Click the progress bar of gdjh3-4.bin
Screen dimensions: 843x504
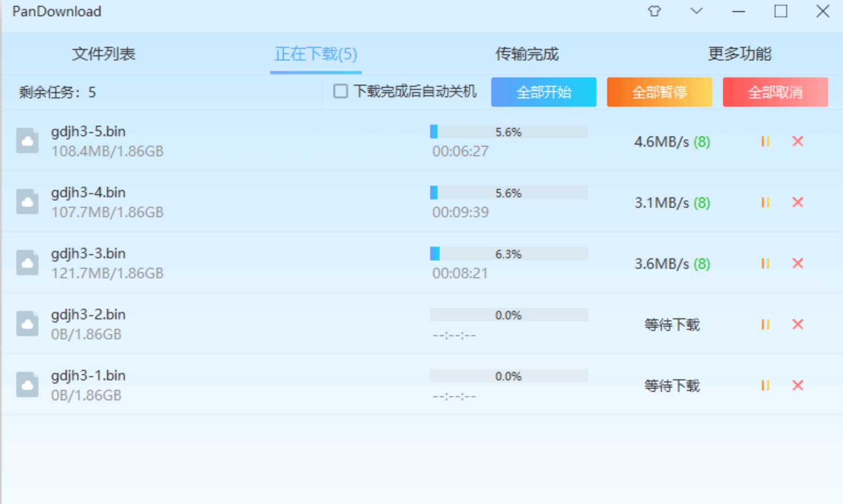tap(509, 193)
